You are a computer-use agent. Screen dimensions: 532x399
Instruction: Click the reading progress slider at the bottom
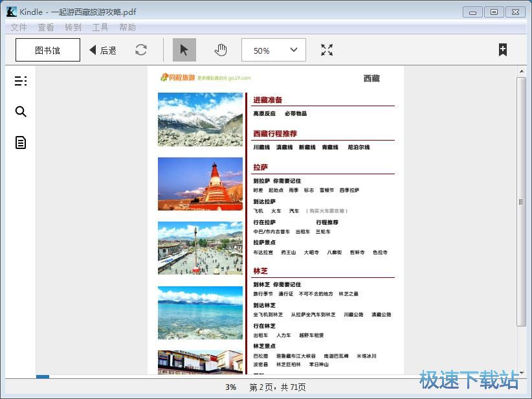[42, 377]
